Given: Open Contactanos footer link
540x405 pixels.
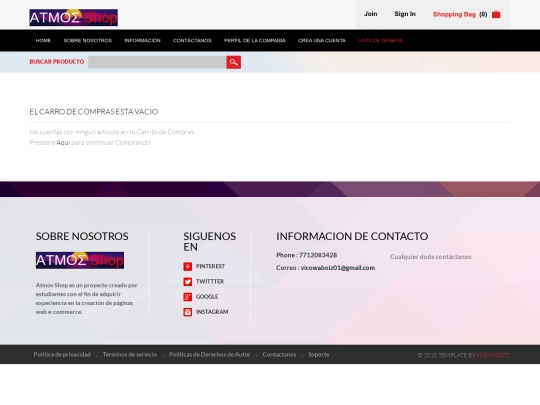Looking at the screenshot, I should coord(279,354).
